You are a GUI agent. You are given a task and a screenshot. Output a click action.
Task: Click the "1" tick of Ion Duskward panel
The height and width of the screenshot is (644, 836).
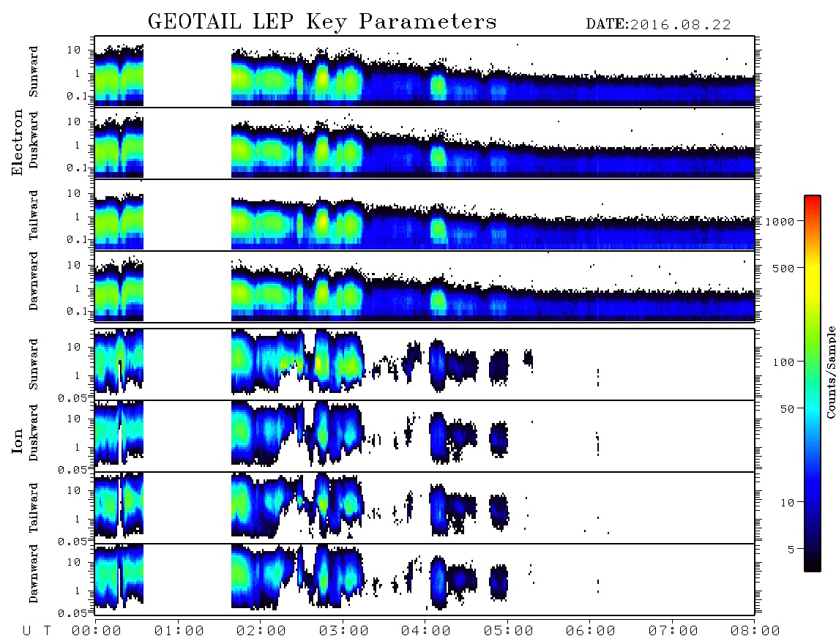[x=78, y=447]
